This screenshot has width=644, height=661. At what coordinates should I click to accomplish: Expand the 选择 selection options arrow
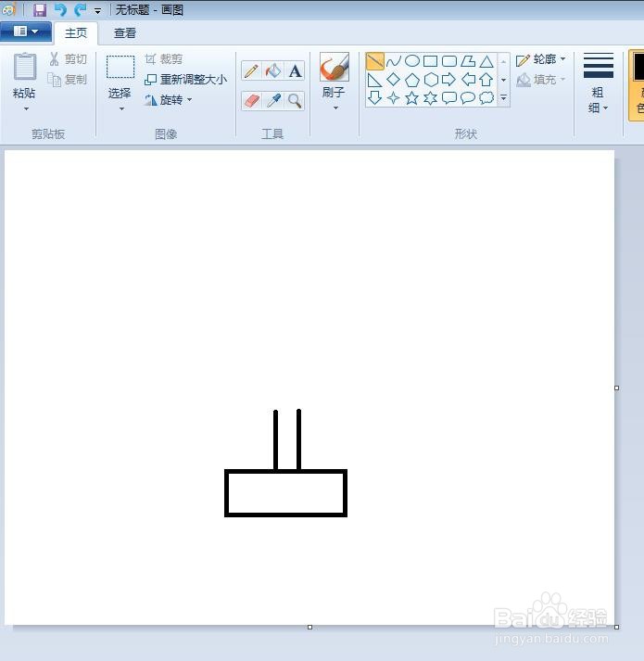point(121,109)
